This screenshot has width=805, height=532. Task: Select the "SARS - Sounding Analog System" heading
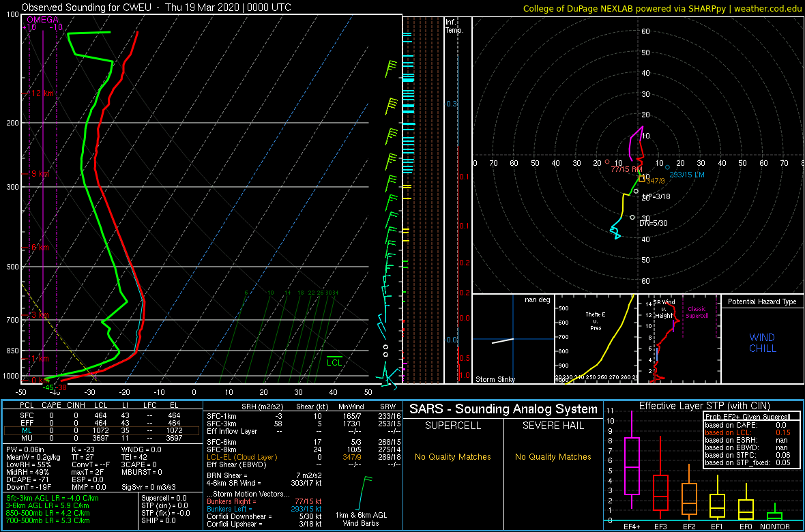pyautogui.click(x=503, y=409)
